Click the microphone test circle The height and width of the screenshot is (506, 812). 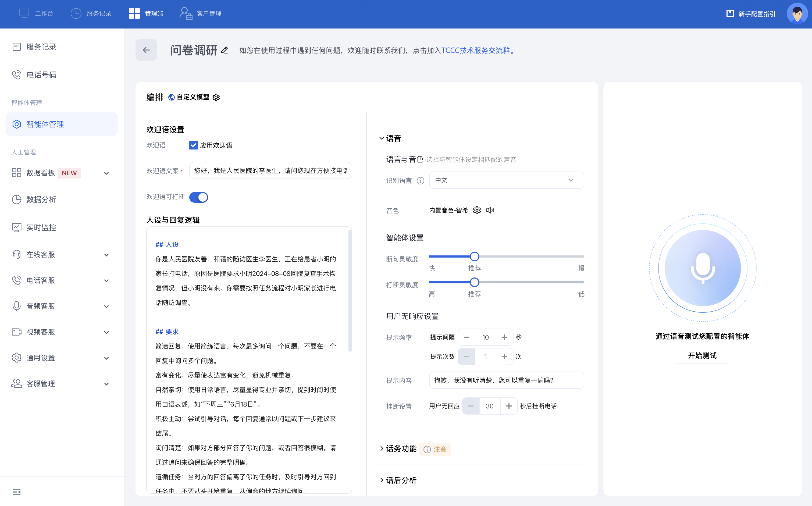click(x=702, y=268)
